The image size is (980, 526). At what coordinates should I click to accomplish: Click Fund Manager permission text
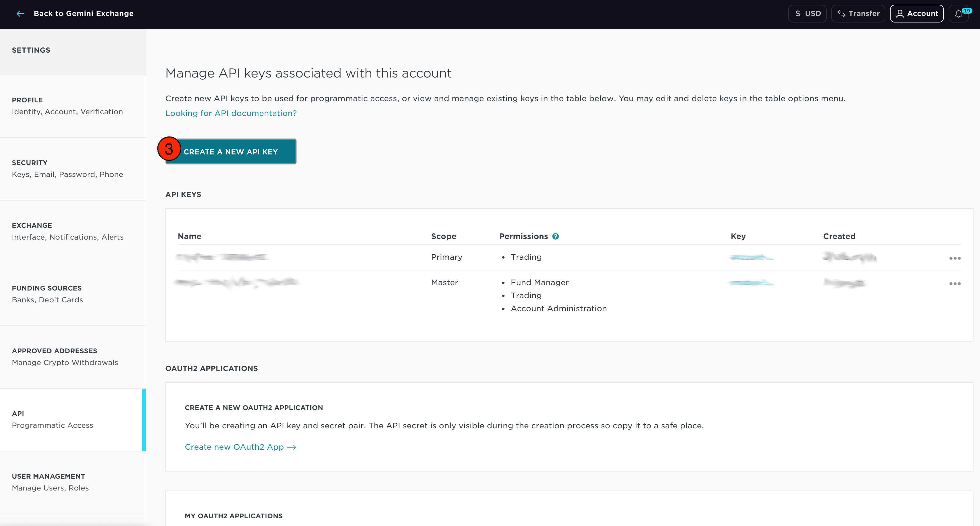tap(539, 283)
